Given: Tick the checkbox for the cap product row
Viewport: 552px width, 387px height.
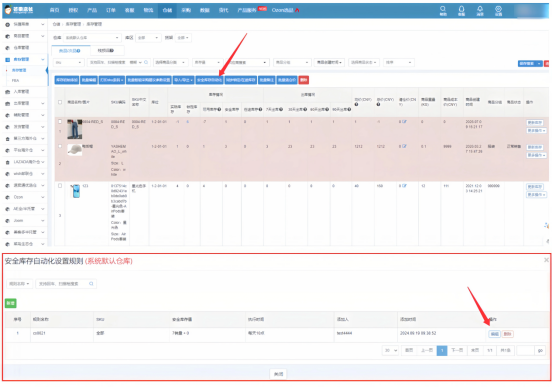Looking at the screenshot, I should 60,146.
